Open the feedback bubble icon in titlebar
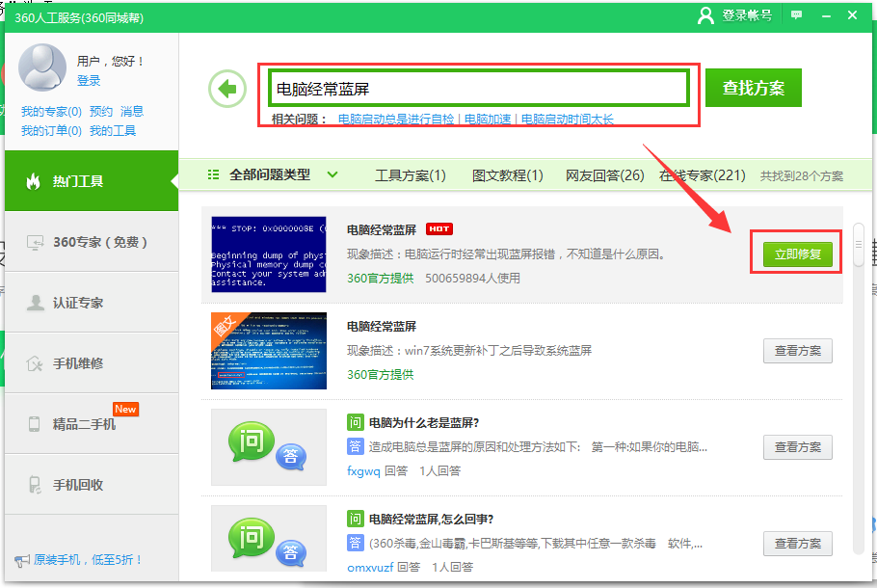 click(794, 15)
